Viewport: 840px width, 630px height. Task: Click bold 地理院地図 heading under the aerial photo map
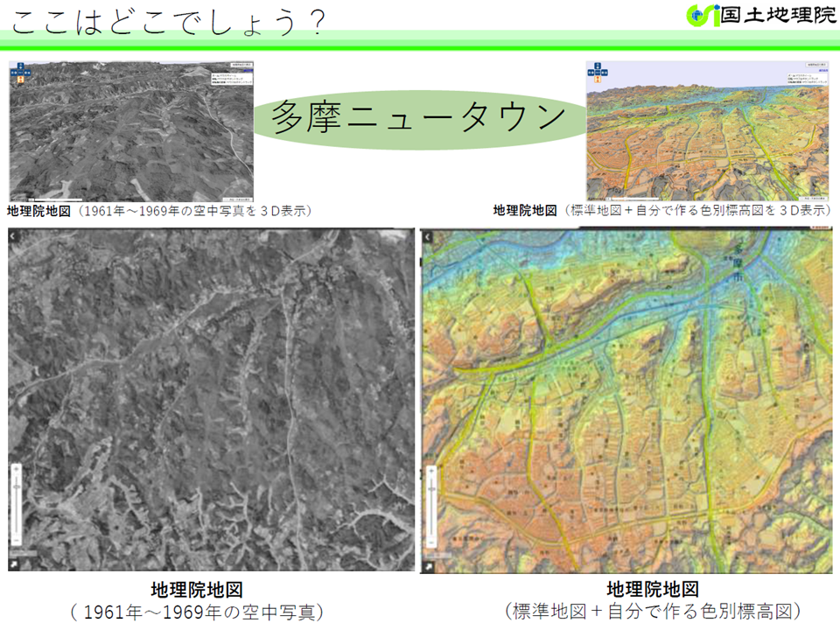click(x=198, y=589)
